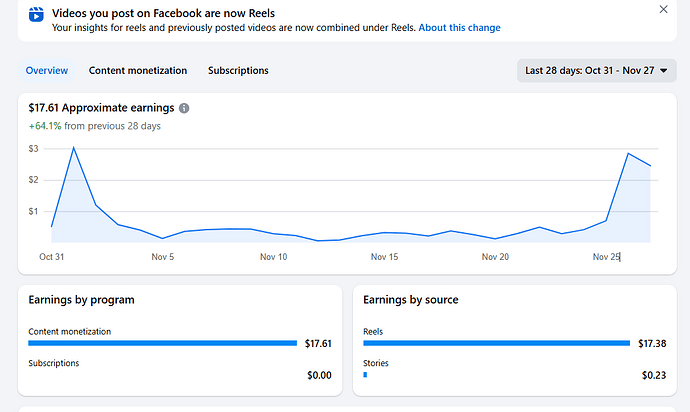The height and width of the screenshot is (412, 690).
Task: Click the Stories row in Earnings by source
Action: tap(376, 363)
